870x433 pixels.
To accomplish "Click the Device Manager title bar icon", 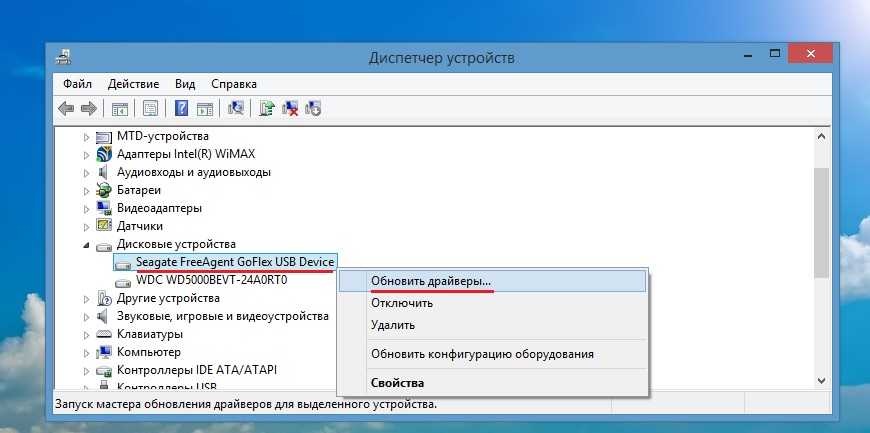I will [63, 57].
